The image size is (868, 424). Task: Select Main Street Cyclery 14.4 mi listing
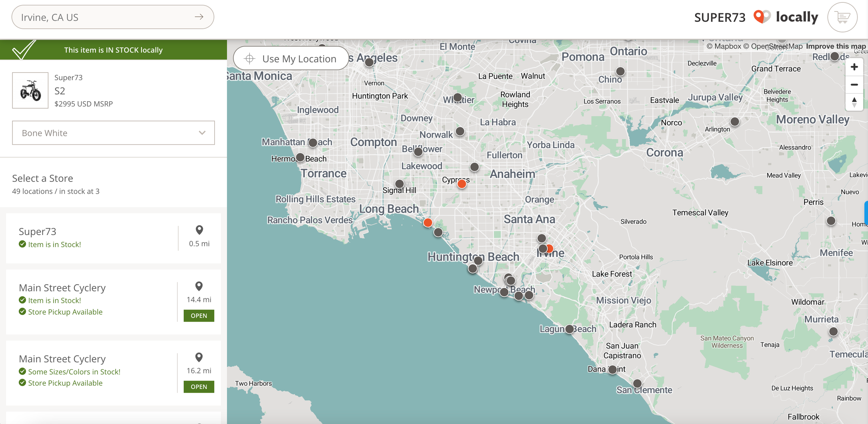click(x=114, y=302)
